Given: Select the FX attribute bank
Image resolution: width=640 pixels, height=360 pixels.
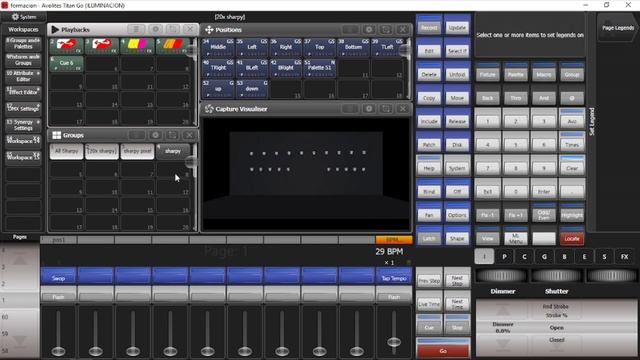Looking at the screenshot, I should (x=624, y=257).
